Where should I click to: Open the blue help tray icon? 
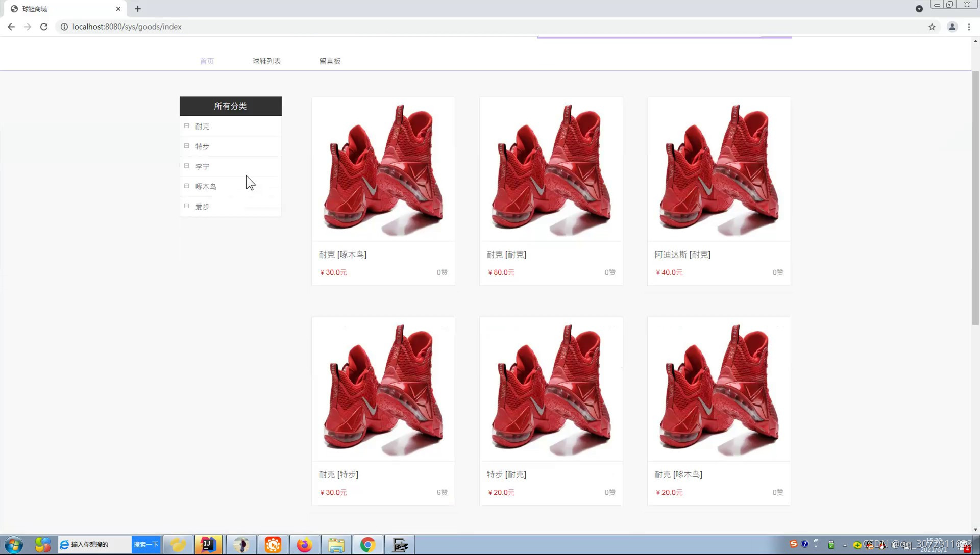[x=805, y=544]
